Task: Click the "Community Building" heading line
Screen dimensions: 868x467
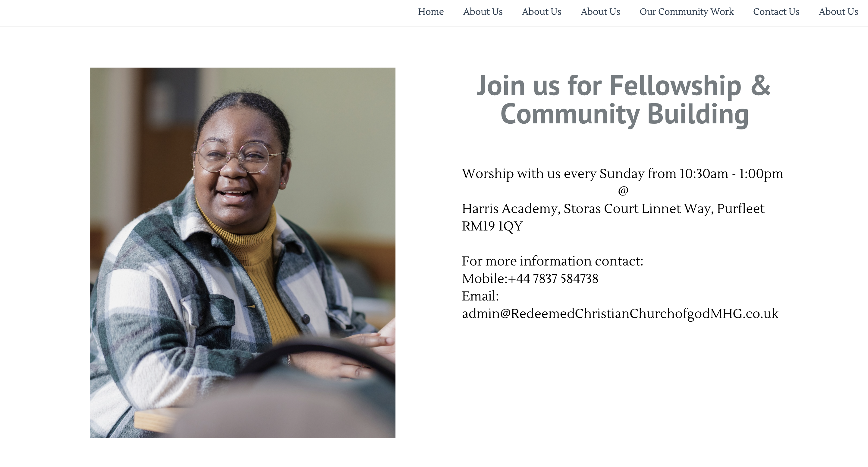Action: click(x=624, y=114)
